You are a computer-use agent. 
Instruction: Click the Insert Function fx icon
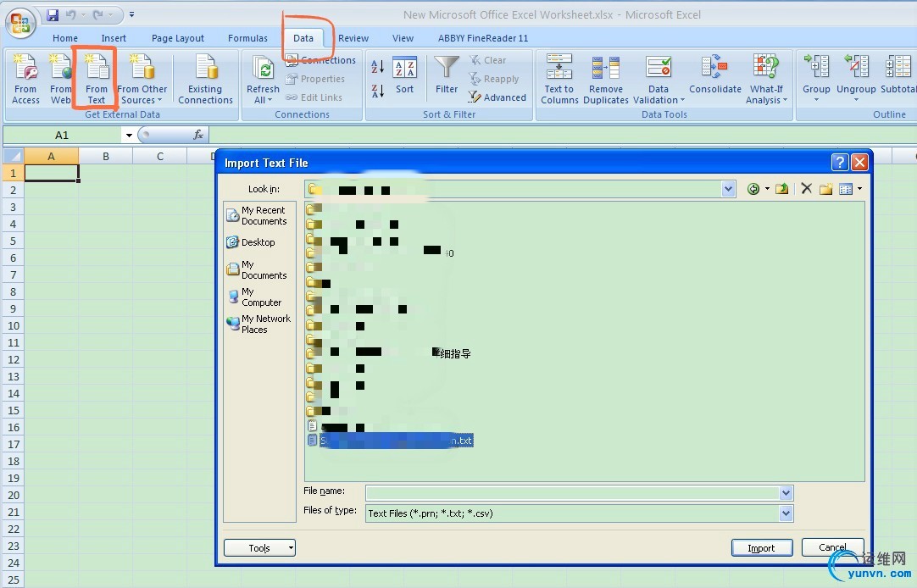pos(198,135)
